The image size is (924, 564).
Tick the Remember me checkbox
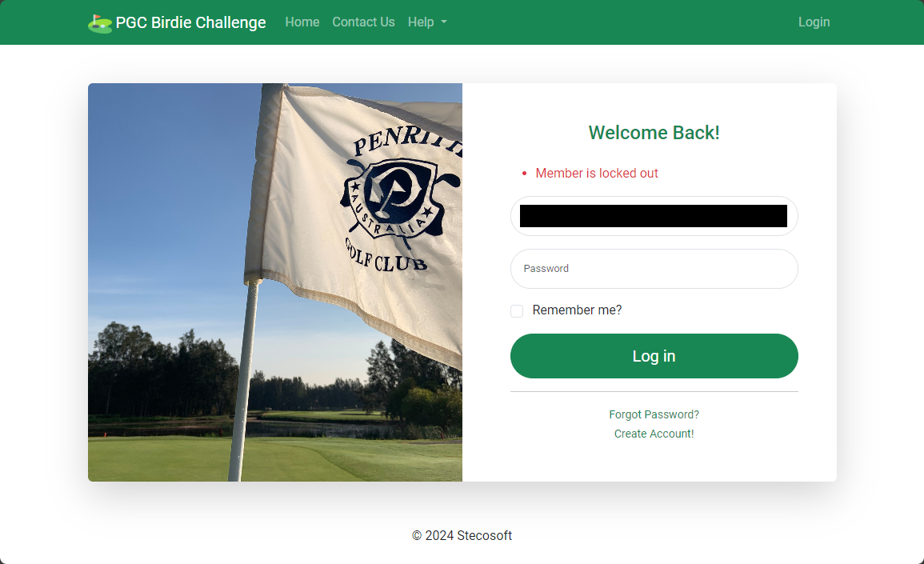pyautogui.click(x=517, y=311)
